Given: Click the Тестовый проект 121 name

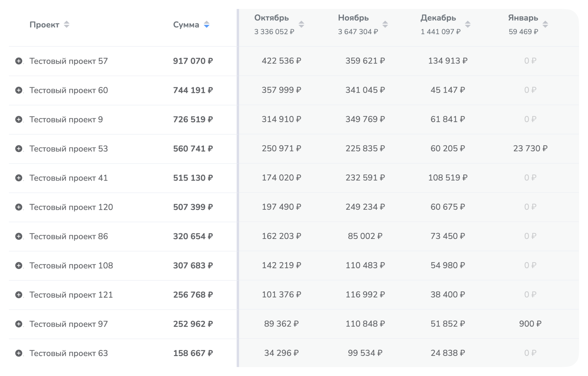Looking at the screenshot, I should [x=71, y=295].
